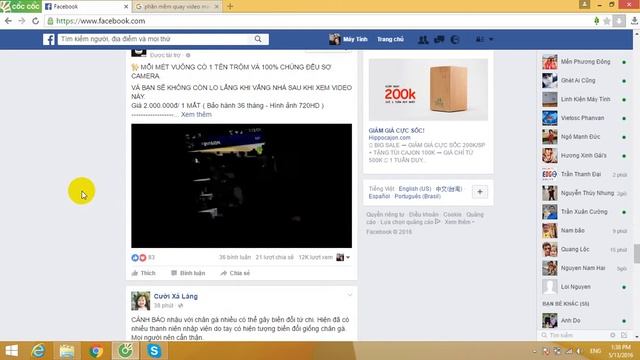This screenshot has height=360, width=640.
Task: Select Português (Brasil) language
Action: (418, 196)
